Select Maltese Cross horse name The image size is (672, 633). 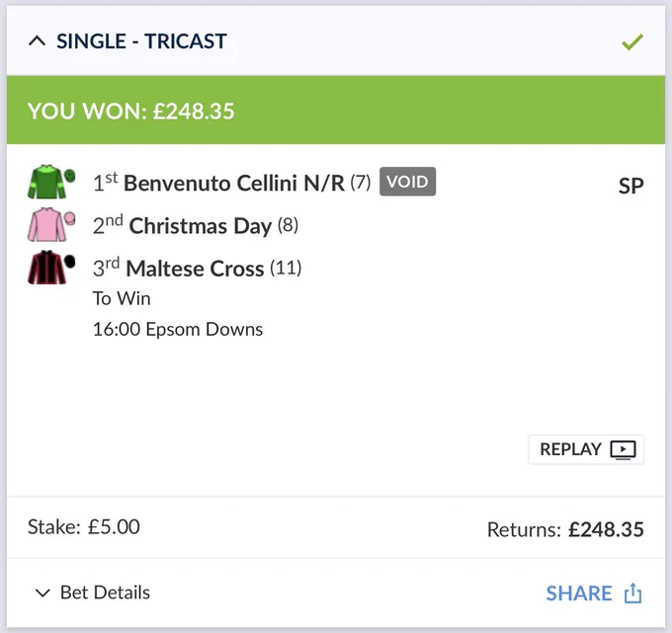195,269
